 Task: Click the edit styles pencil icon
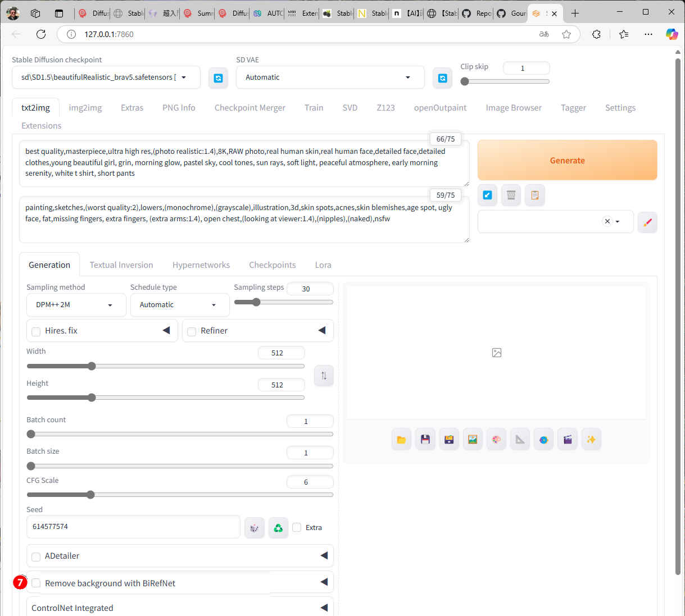(x=647, y=222)
